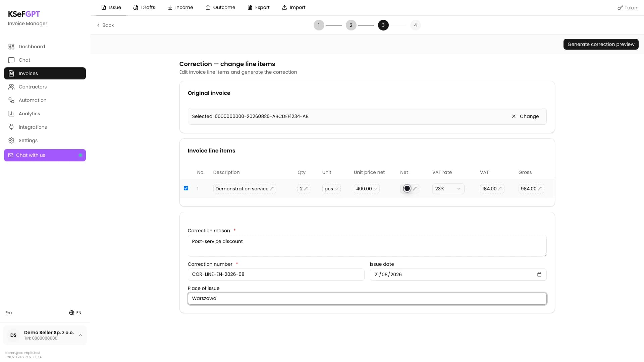Click Generate correction preview
The width and height of the screenshot is (644, 362).
(601, 44)
